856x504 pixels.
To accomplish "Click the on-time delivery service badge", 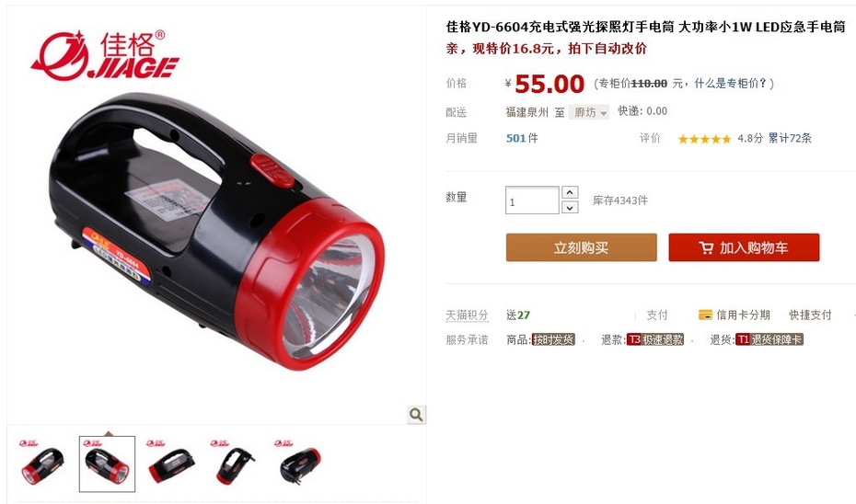I will tap(553, 339).
